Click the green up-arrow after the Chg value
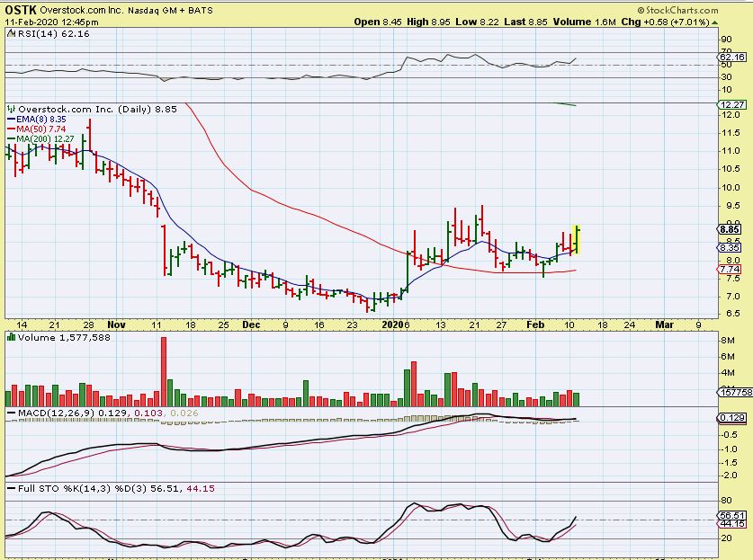Screen dimensions: 753x560 714,22
